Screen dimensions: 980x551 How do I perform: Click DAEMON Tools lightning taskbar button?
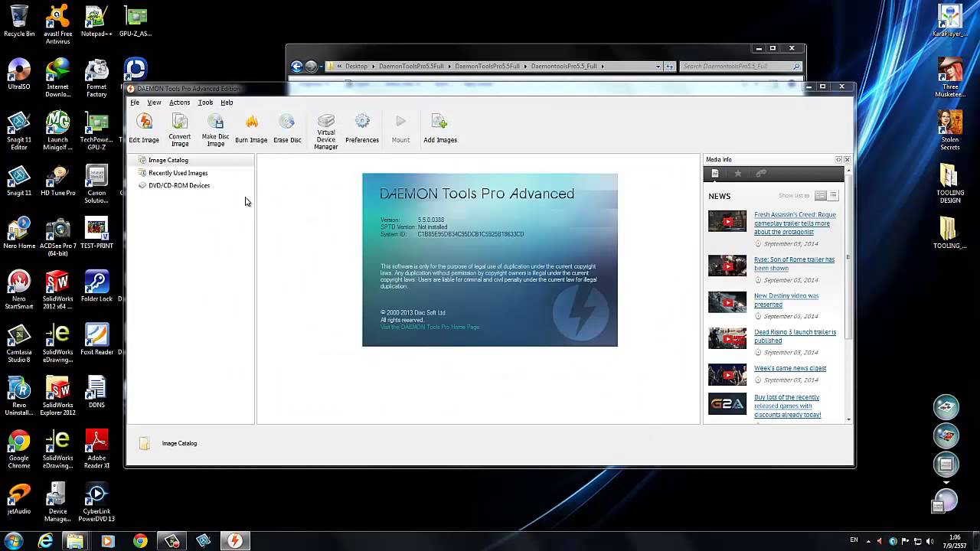click(x=235, y=541)
